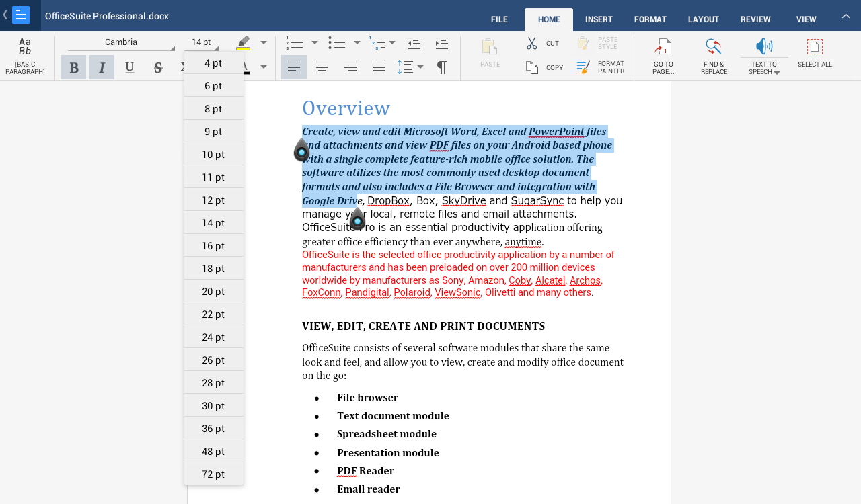This screenshot has width=861, height=504.
Task: Switch to the VIEW tab
Action: 807,19
